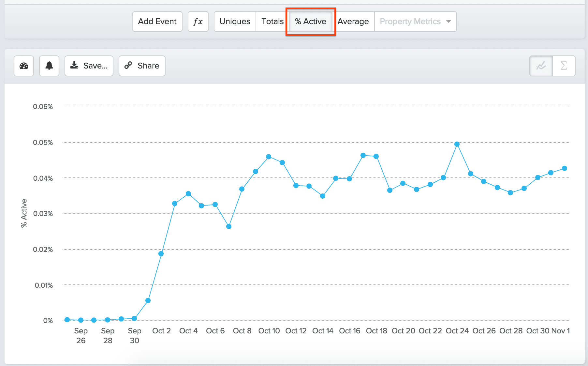Image resolution: width=588 pixels, height=366 pixels.
Task: Open the Save options menu
Action: (89, 66)
